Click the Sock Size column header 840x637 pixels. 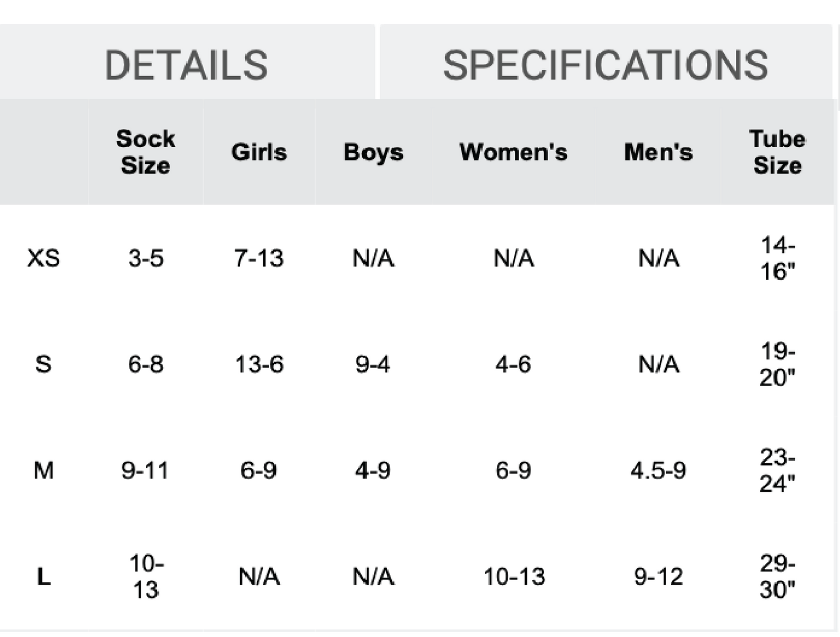[x=145, y=152]
